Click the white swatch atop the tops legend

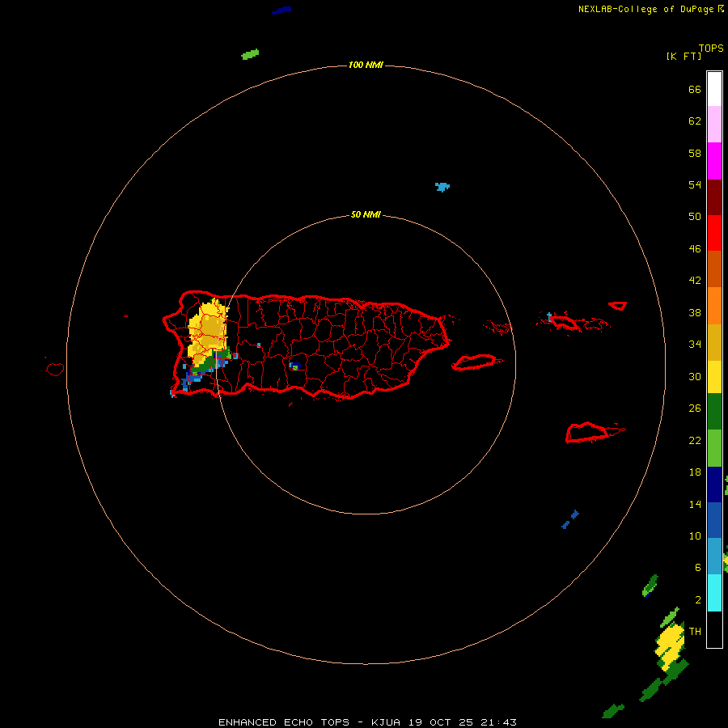click(714, 89)
